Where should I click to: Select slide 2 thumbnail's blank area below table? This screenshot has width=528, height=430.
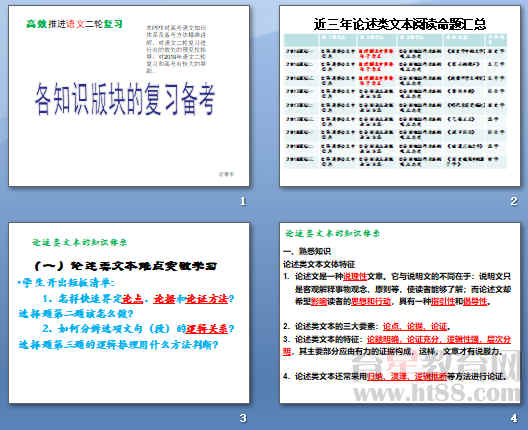tap(400, 177)
